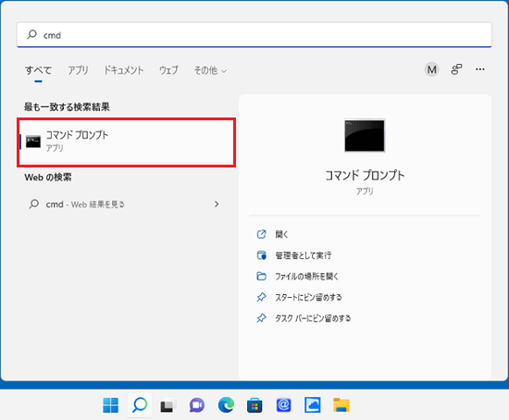Screen dimensions: 509x420
Task: Select タスク バーにピン留めする
Action: click(313, 318)
